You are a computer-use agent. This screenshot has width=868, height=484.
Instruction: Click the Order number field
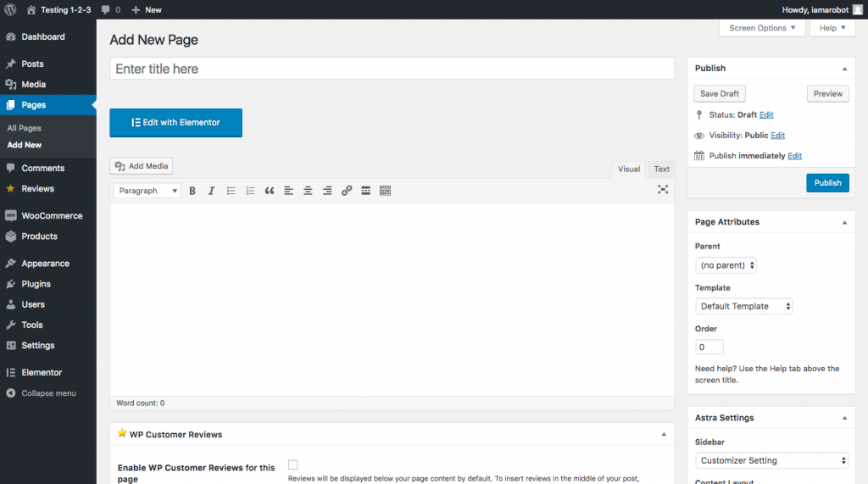coord(709,348)
